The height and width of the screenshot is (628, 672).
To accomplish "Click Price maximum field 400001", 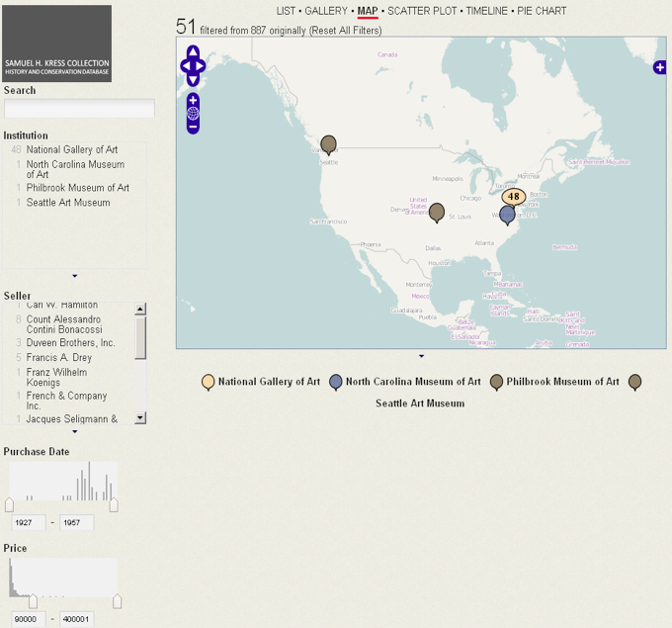I will (77, 619).
